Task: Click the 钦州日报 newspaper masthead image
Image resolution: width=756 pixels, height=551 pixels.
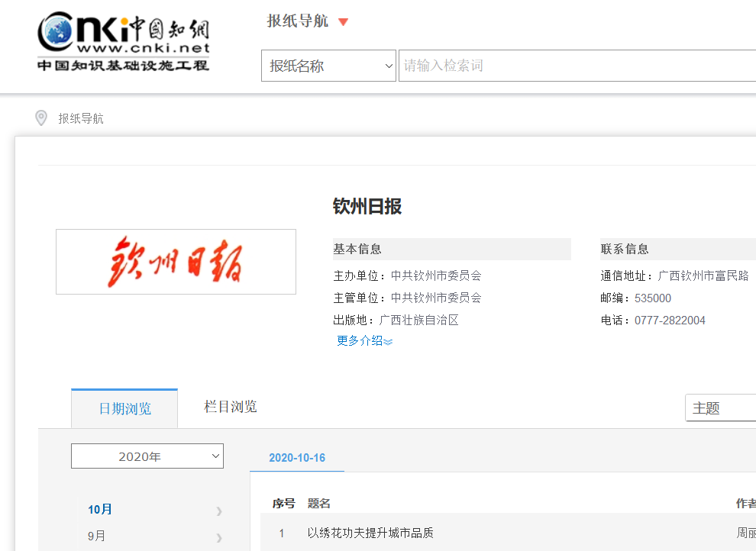Action: pyautogui.click(x=176, y=262)
